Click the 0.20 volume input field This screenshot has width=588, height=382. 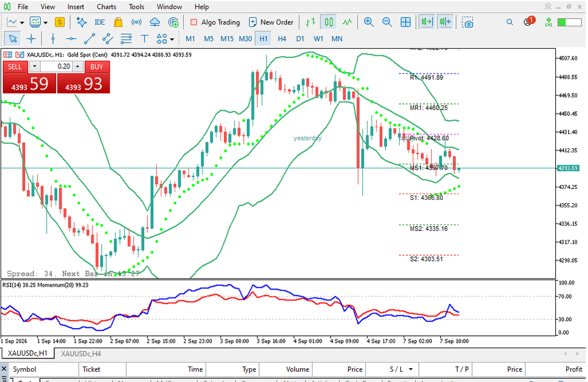click(56, 67)
